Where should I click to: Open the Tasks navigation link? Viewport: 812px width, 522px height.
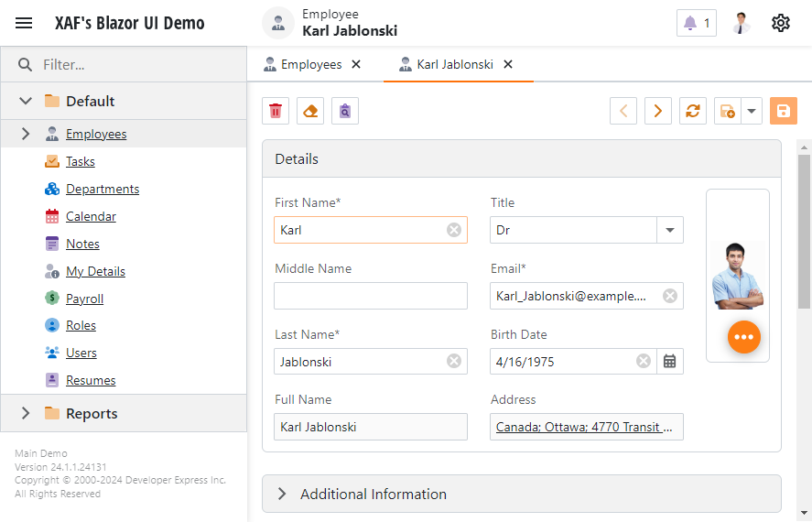click(81, 161)
